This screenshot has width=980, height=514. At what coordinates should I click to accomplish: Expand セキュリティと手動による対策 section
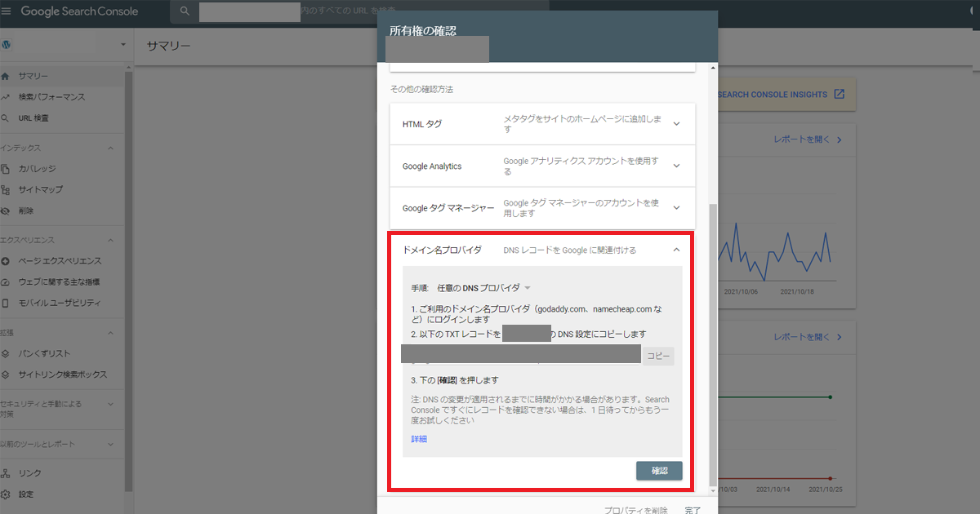(110, 405)
